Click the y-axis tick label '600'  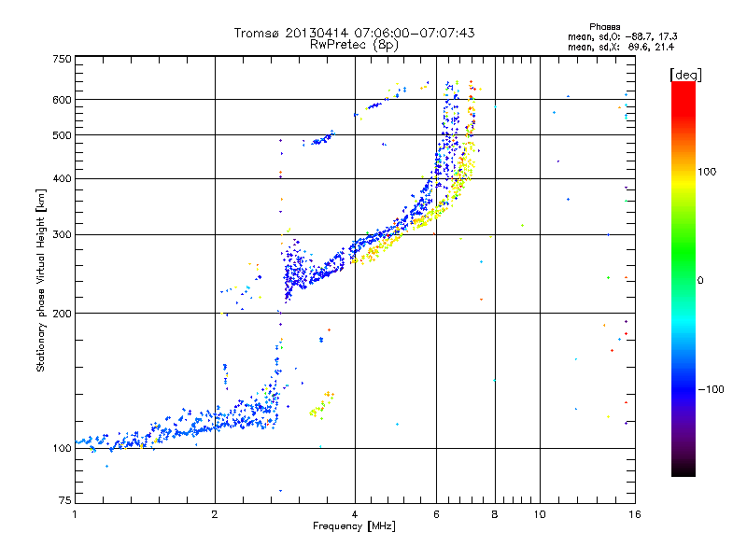pos(62,100)
